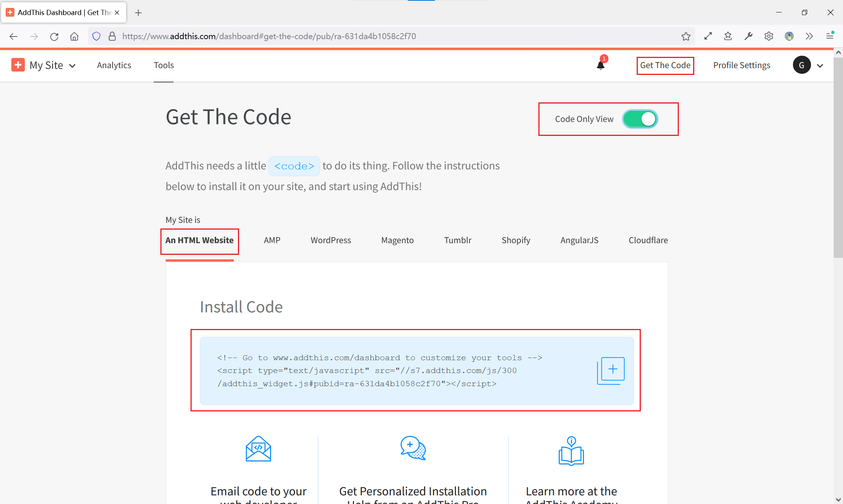Viewport: 843px width, 504px height.
Task: Click the Get The Code link
Action: click(665, 65)
